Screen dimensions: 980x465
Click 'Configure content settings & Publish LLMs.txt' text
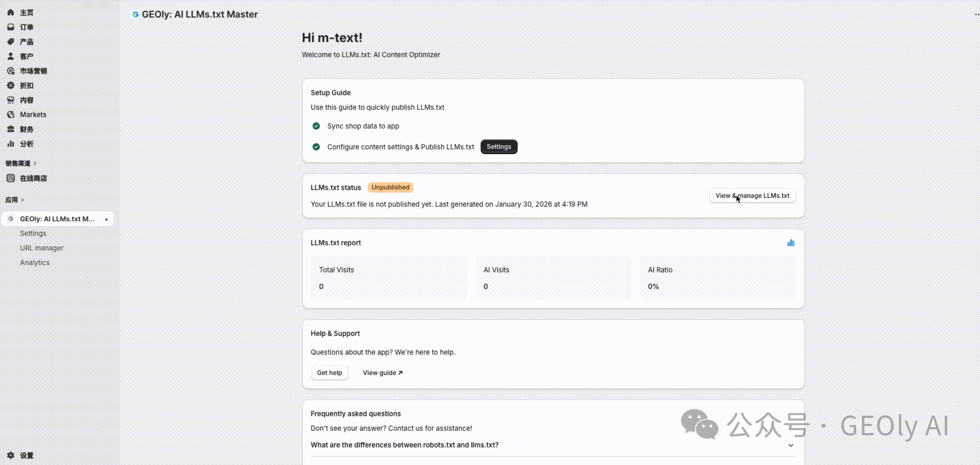(400, 147)
